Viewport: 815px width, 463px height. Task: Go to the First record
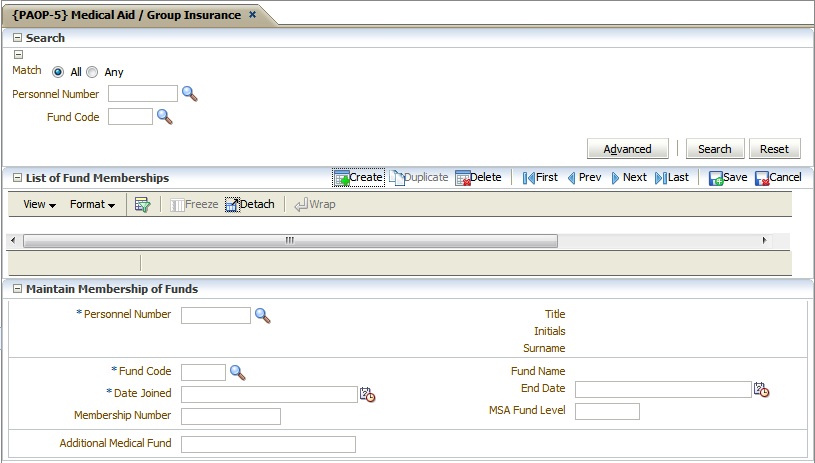540,177
